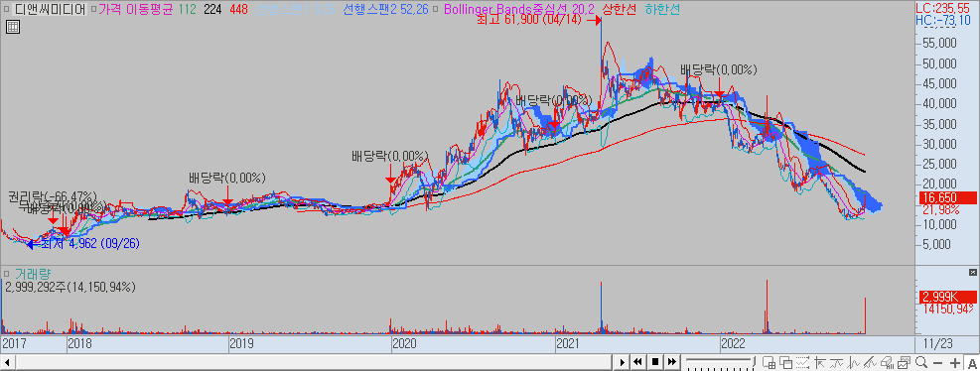
Task: Click the 하한선 lower band label
Action: pyautogui.click(x=663, y=9)
